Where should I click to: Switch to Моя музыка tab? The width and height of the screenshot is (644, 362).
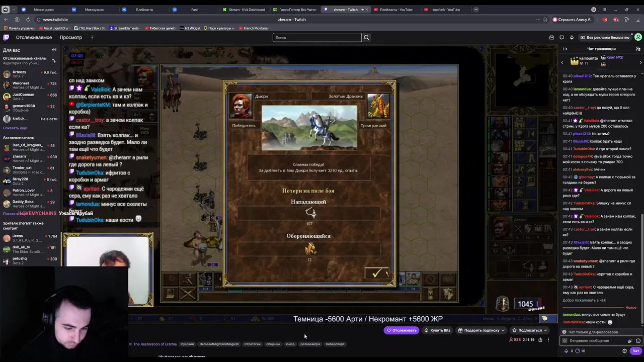point(93,10)
